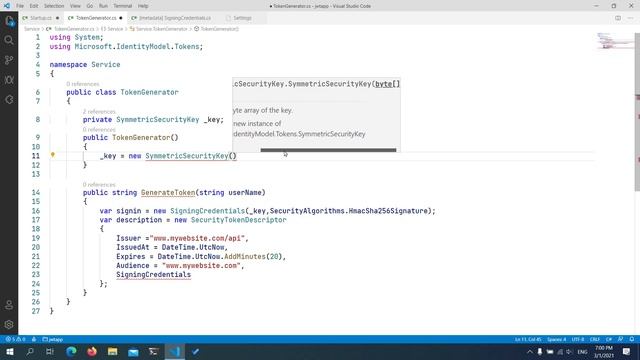This screenshot has width=640, height=360.
Task: Click the ENG input language indicator
Action: click(582, 351)
